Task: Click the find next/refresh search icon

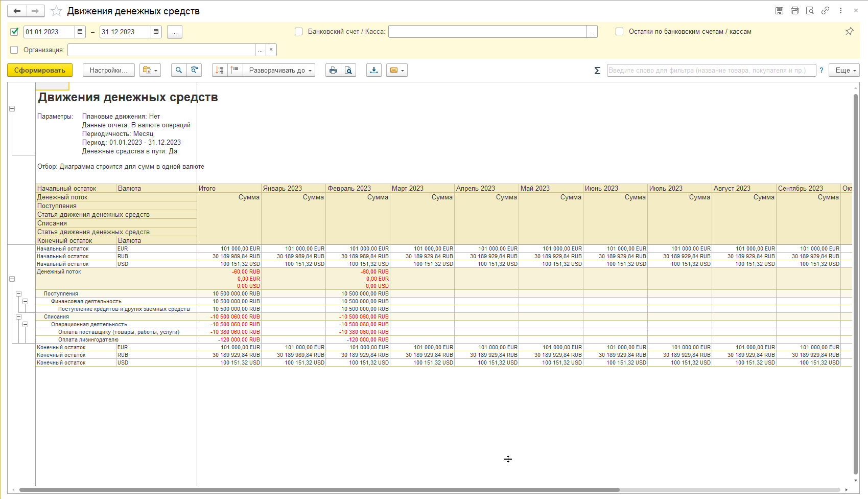Action: pyautogui.click(x=194, y=71)
